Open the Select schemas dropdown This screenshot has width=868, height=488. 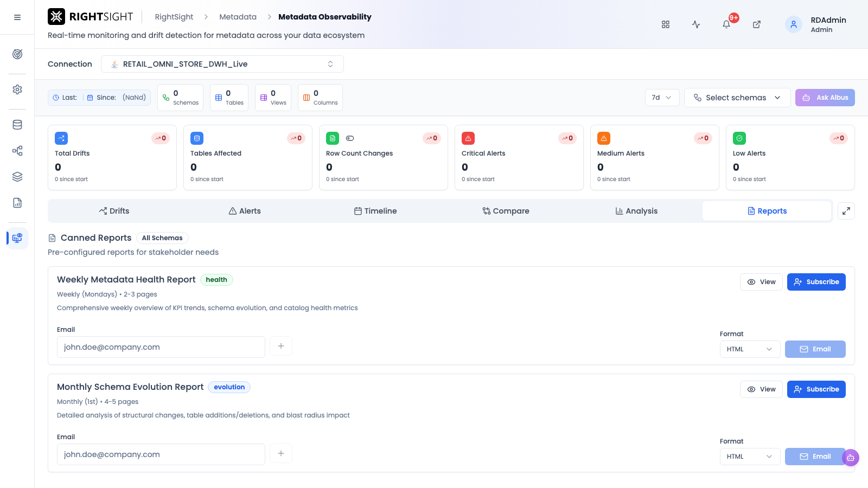737,98
